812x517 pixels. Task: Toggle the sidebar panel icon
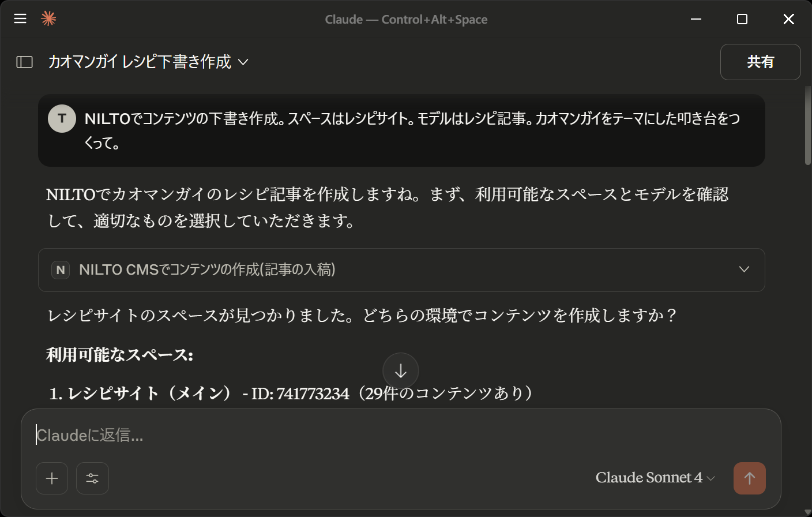(x=24, y=62)
